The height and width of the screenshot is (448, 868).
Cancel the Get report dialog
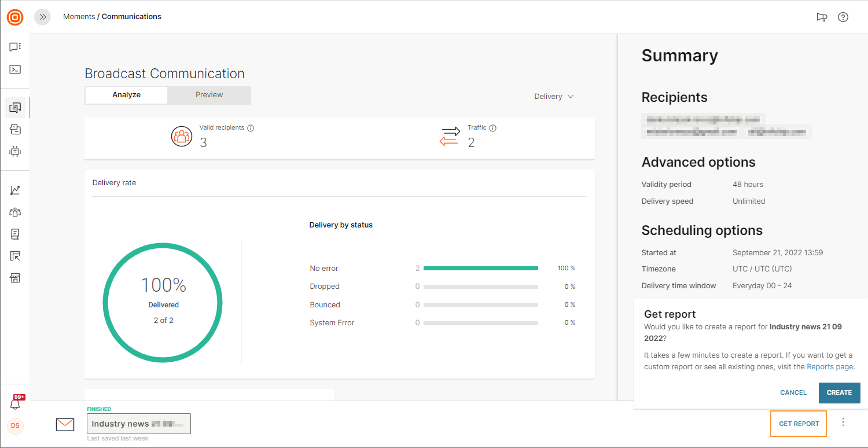point(793,392)
